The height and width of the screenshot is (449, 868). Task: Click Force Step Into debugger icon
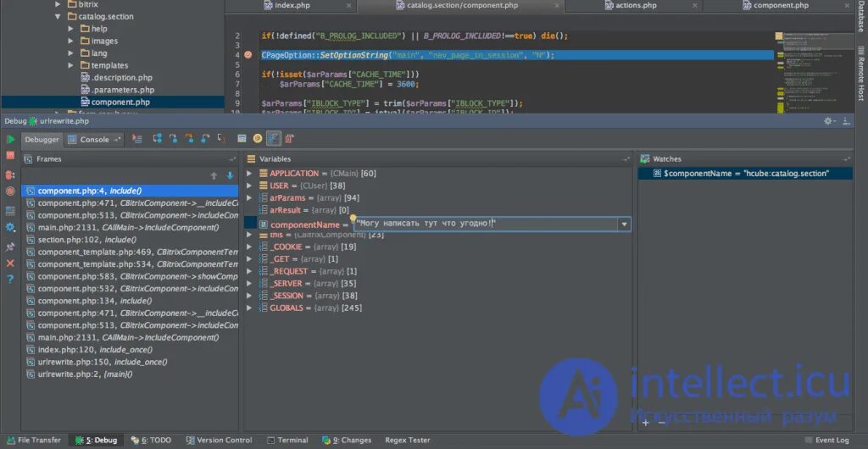pos(189,139)
